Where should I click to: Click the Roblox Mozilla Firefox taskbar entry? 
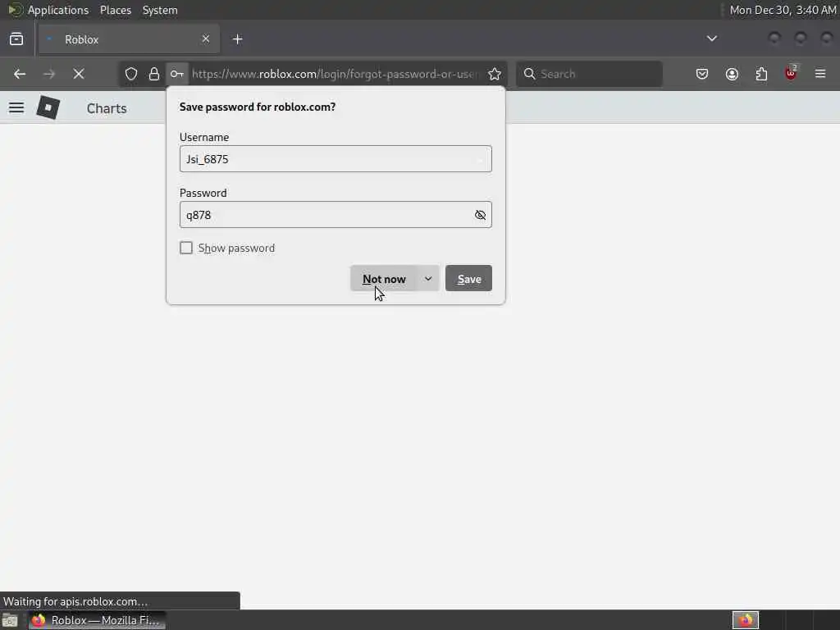[98, 620]
